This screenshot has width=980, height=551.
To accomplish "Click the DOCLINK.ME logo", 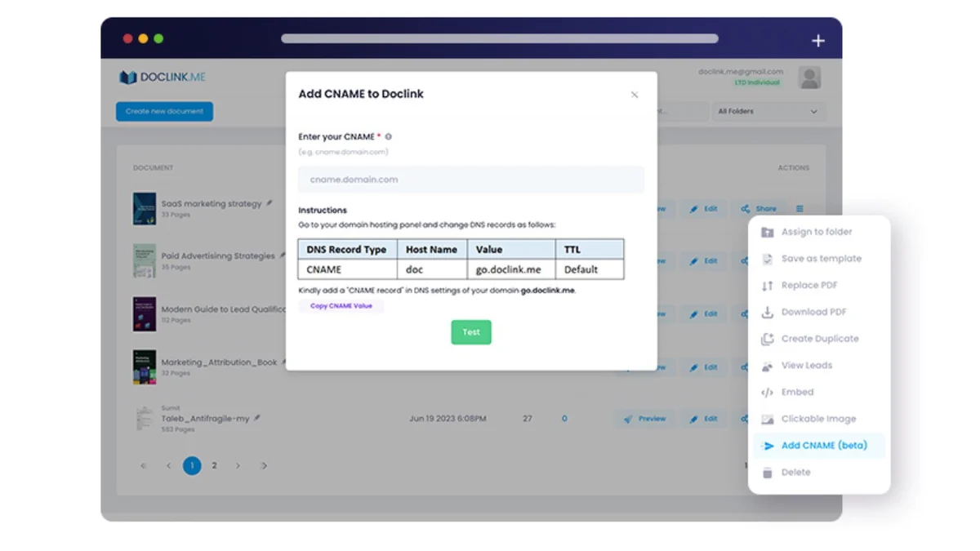I will pos(163,77).
